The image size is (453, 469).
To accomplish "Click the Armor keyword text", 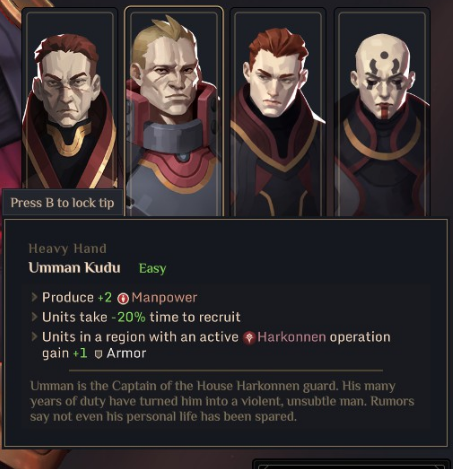I will coord(126,353).
